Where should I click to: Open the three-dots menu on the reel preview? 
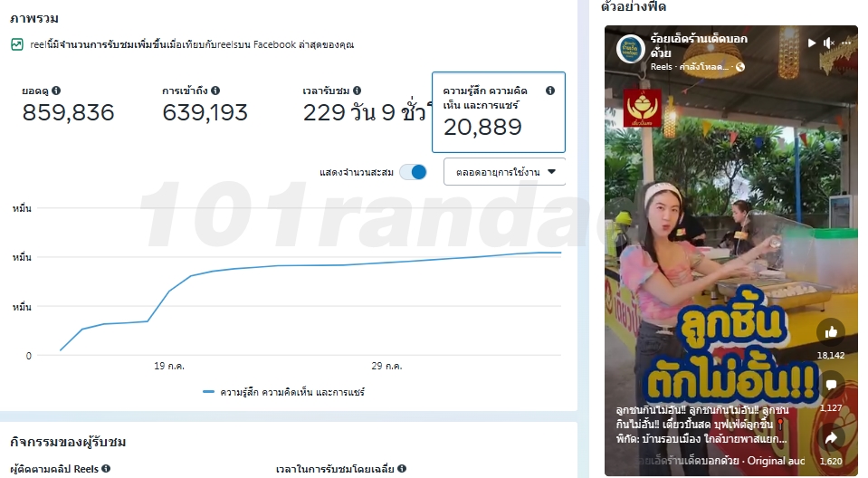pyautogui.click(x=846, y=43)
